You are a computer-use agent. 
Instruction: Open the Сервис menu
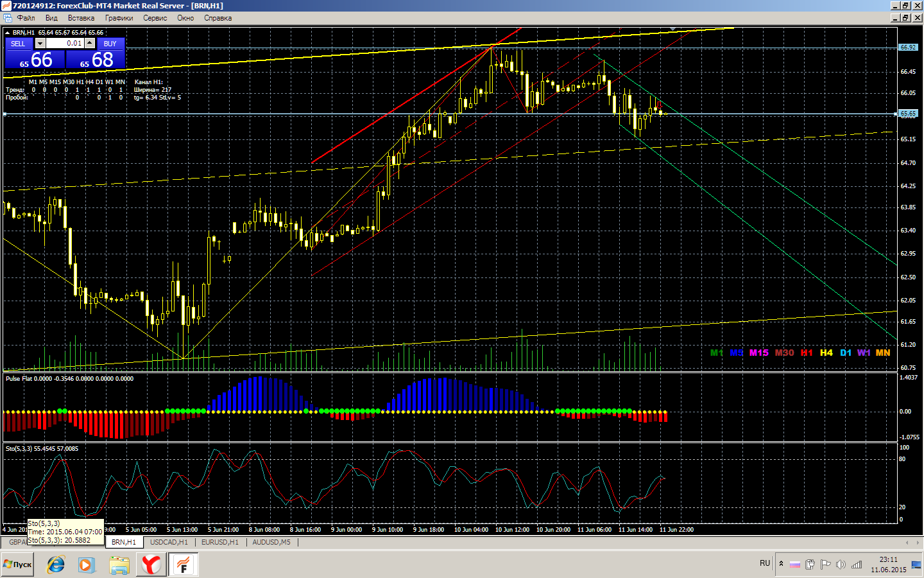(155, 18)
